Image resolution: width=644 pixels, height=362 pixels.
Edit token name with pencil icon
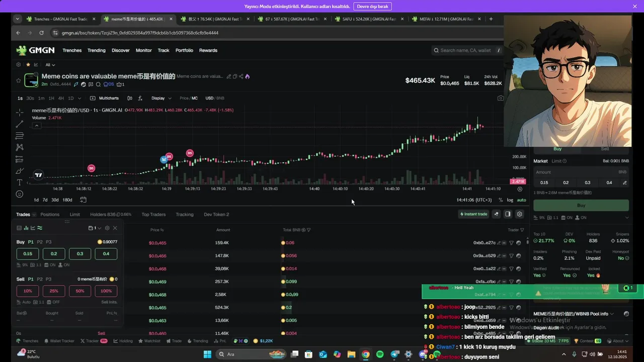[229, 76]
